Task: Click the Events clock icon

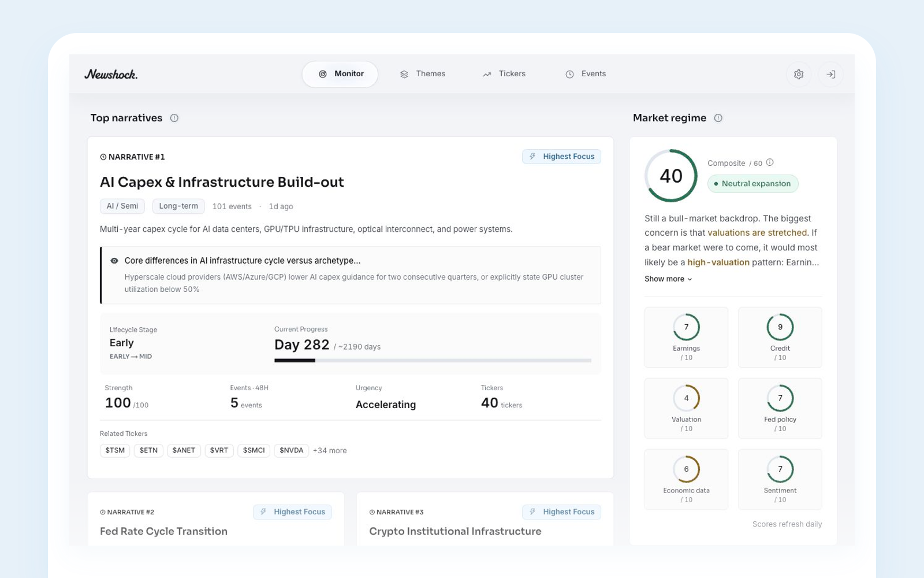Action: click(569, 74)
